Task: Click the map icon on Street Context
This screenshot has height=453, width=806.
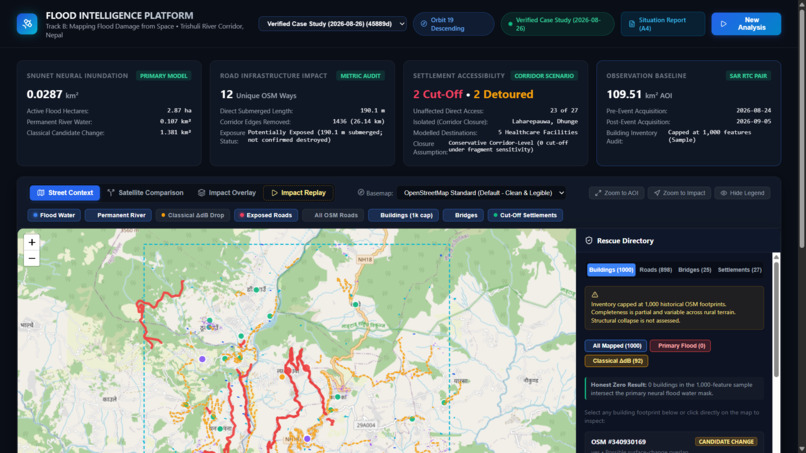Action: (41, 193)
